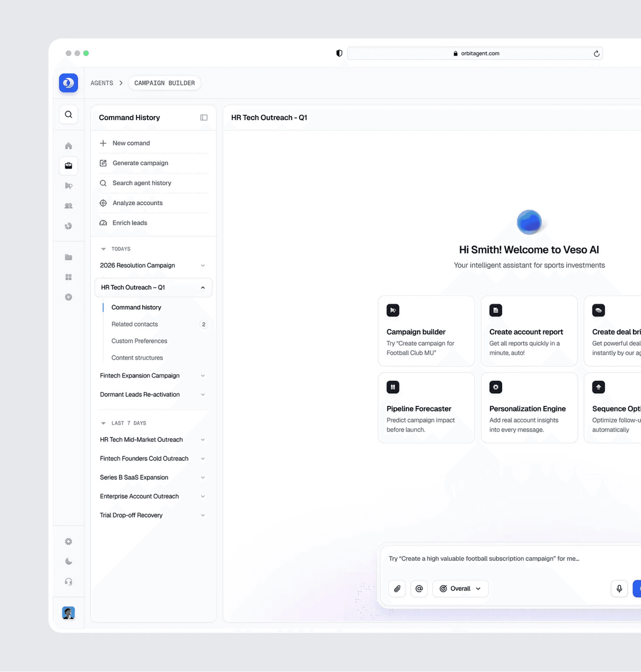
Task: Select Search agent history command
Action: click(153, 183)
